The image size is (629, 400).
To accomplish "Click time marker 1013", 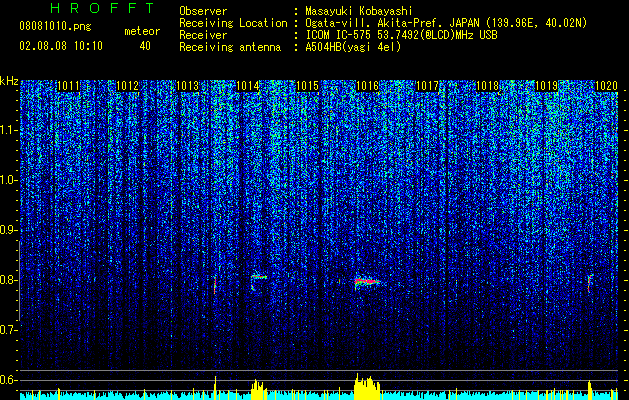I will coord(188,86).
